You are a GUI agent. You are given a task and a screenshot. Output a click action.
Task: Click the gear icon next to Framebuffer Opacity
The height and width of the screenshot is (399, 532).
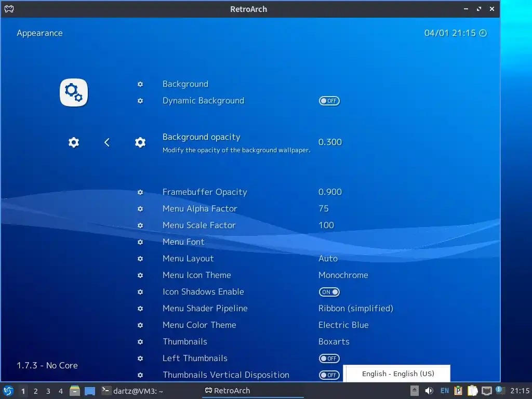pos(140,192)
